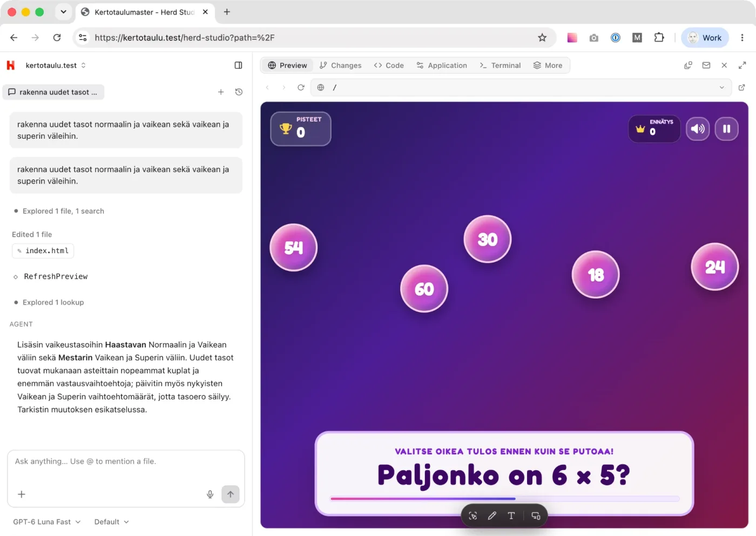Click the M extension icon
Viewport: 756px width, 536px height.
(x=637, y=38)
